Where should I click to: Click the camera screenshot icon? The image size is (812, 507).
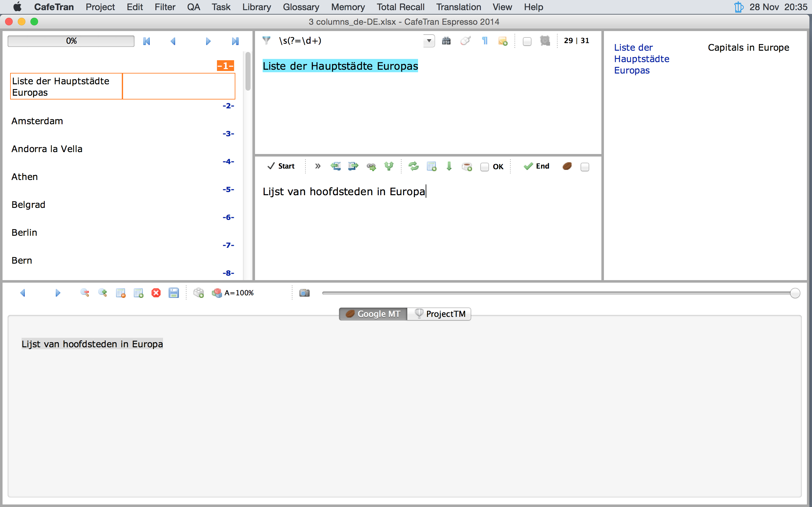pos(304,293)
